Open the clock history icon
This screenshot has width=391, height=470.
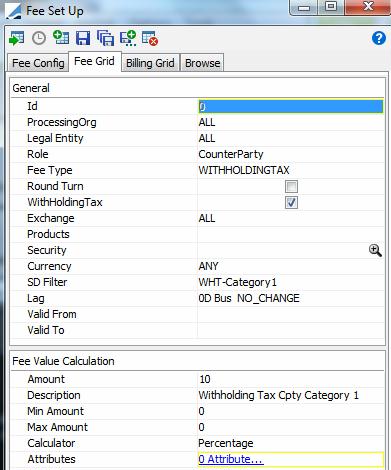click(x=39, y=38)
